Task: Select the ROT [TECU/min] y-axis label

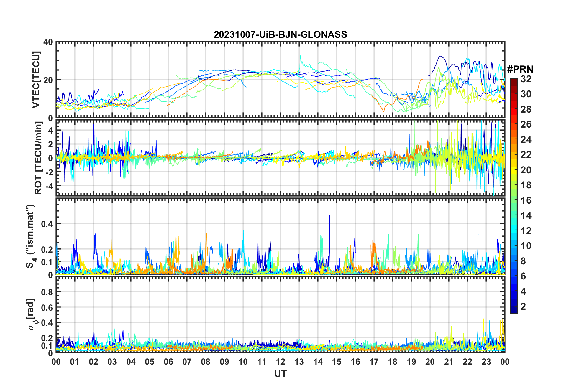Action: [38, 158]
